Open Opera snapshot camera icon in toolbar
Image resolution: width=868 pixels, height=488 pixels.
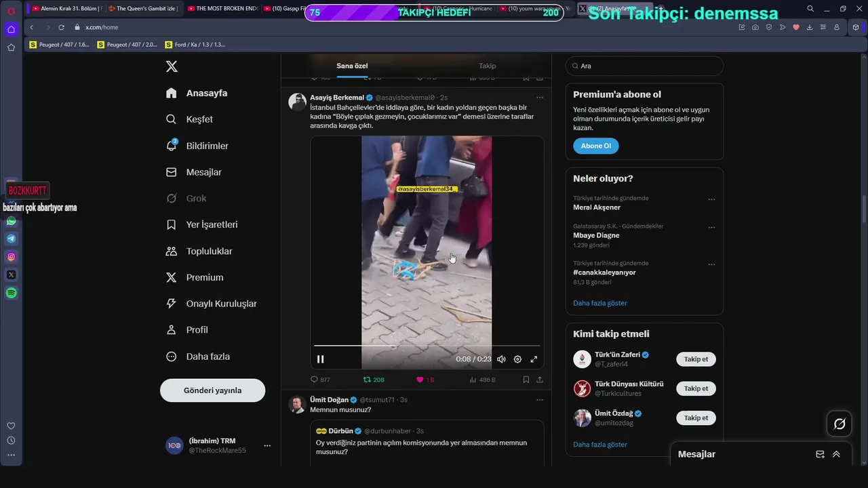point(755,27)
